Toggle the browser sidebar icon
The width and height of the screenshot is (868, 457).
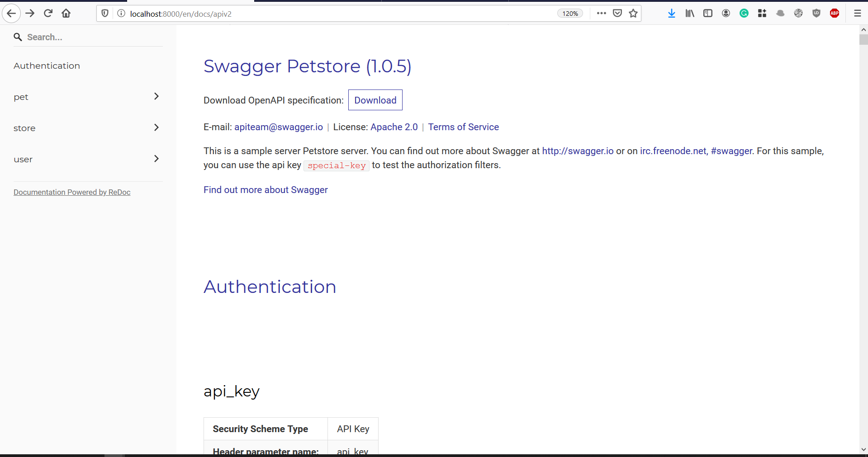point(707,13)
